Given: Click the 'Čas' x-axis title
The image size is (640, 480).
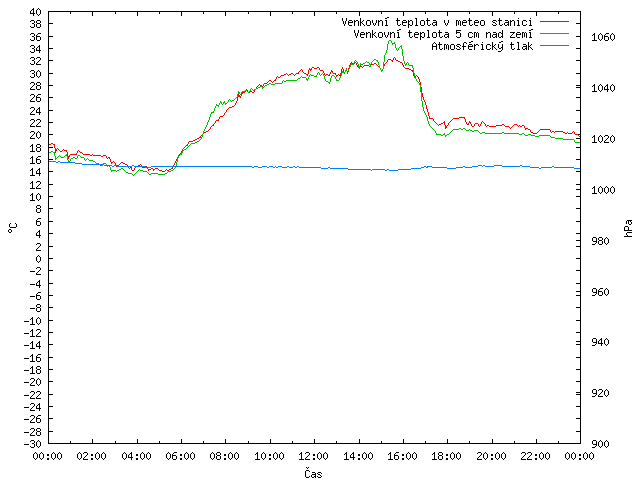Looking at the screenshot, I should click(313, 473).
